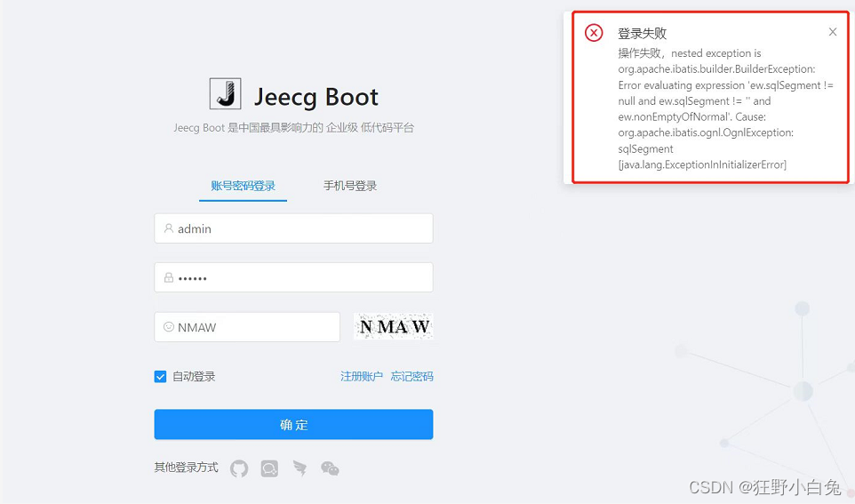Image resolution: width=855 pixels, height=504 pixels.
Task: Click the DingTalk login icon
Action: [300, 468]
